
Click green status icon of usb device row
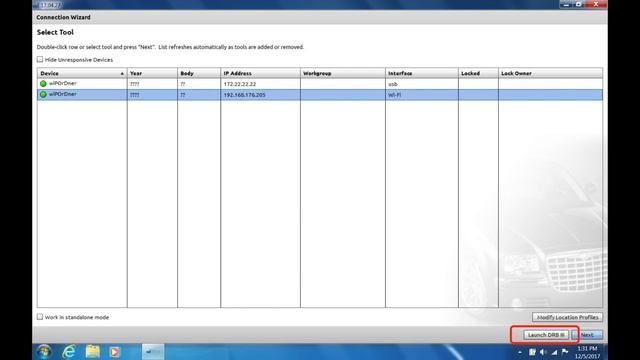43,84
